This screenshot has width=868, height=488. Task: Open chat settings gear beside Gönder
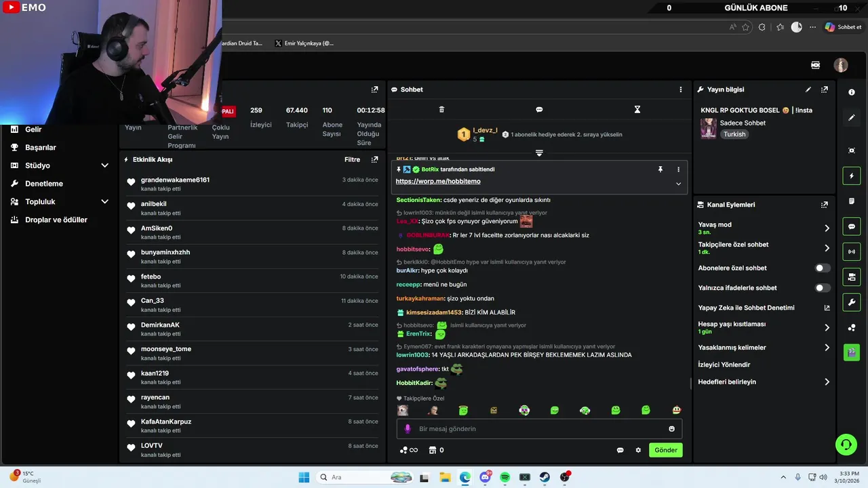point(638,450)
